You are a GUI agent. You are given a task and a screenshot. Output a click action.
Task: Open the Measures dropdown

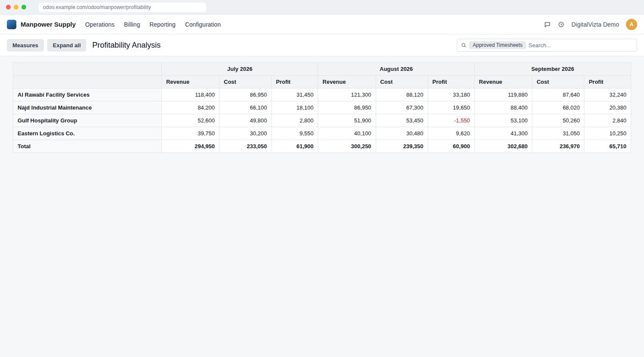pos(25,45)
